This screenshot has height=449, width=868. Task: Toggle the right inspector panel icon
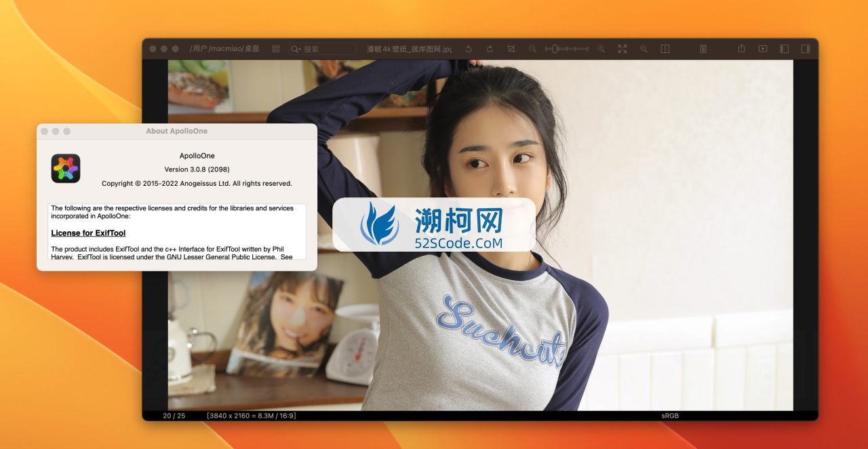click(x=806, y=49)
